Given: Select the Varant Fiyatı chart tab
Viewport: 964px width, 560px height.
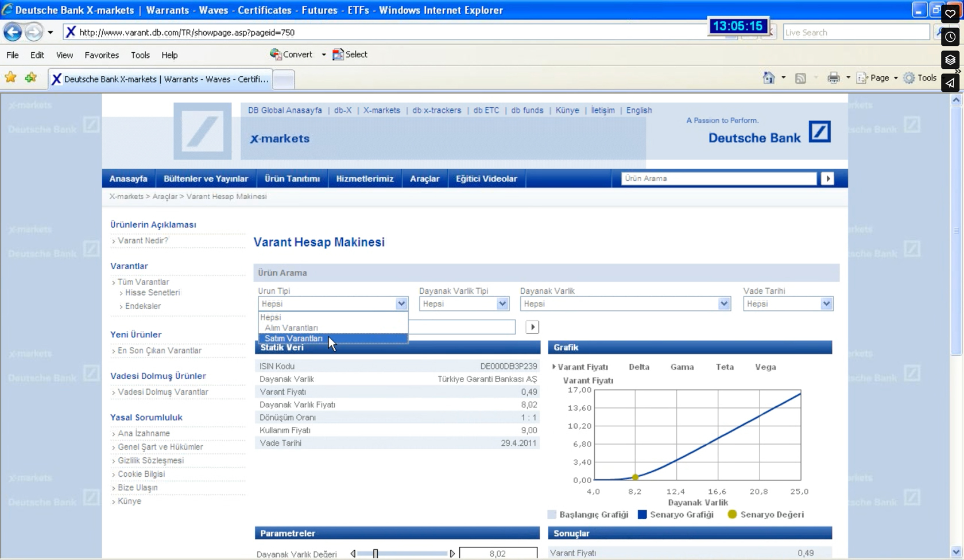Looking at the screenshot, I should 583,367.
